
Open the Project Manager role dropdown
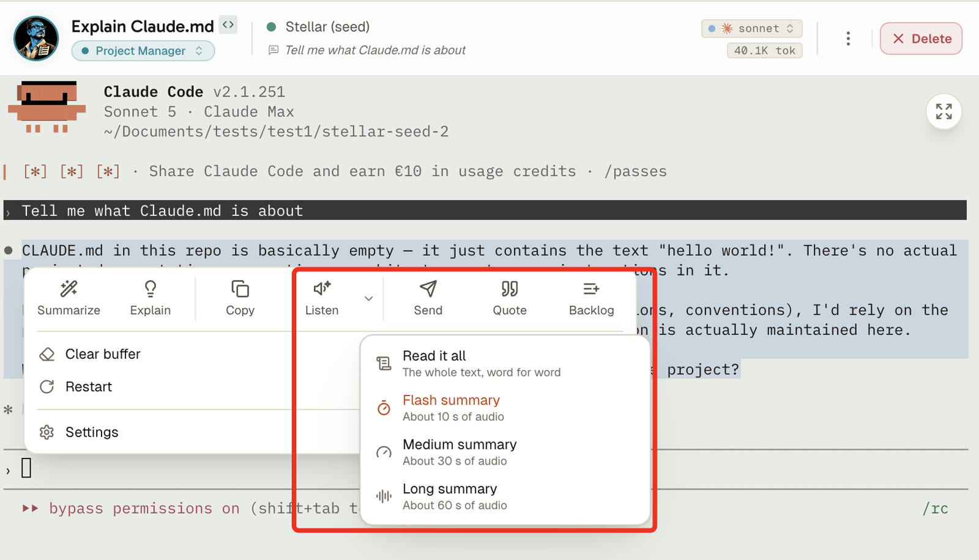click(143, 51)
